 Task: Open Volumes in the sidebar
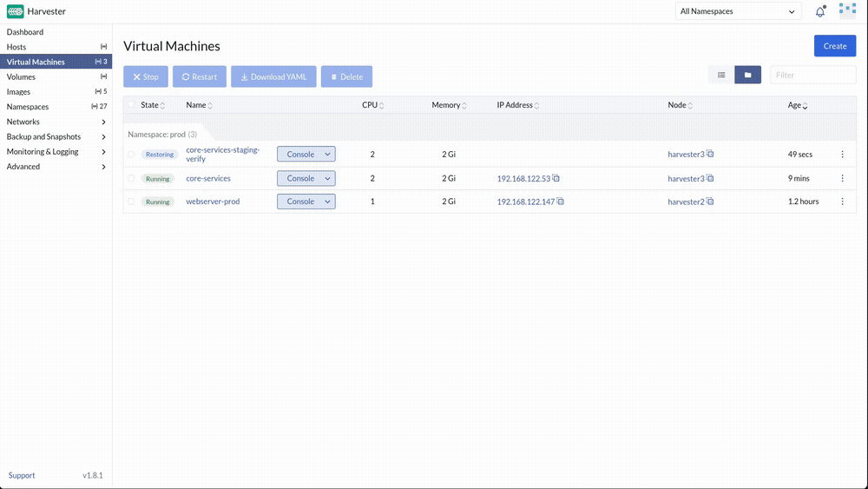click(x=56, y=76)
